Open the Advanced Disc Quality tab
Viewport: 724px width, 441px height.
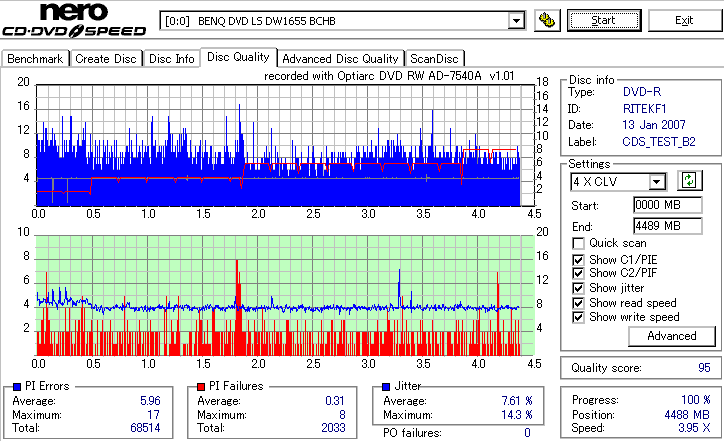tap(340, 59)
